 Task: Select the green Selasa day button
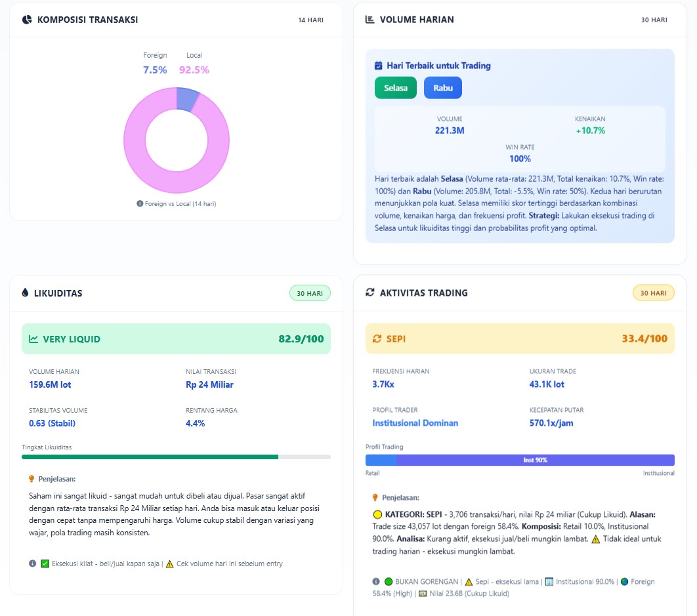click(395, 88)
